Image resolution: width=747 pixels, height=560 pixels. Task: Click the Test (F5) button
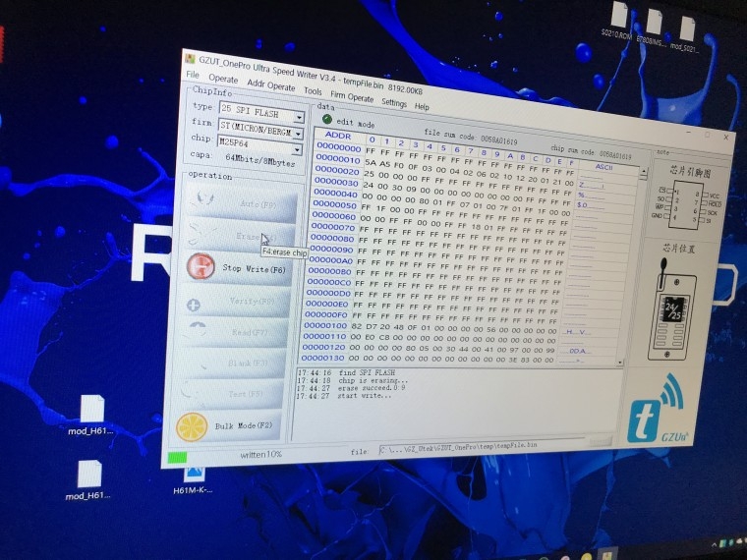tap(230, 393)
